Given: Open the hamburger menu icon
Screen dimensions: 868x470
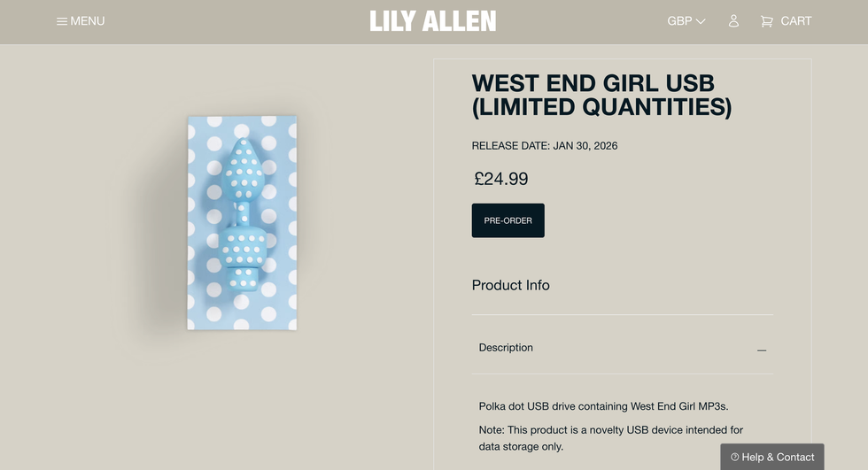Looking at the screenshot, I should coord(62,21).
